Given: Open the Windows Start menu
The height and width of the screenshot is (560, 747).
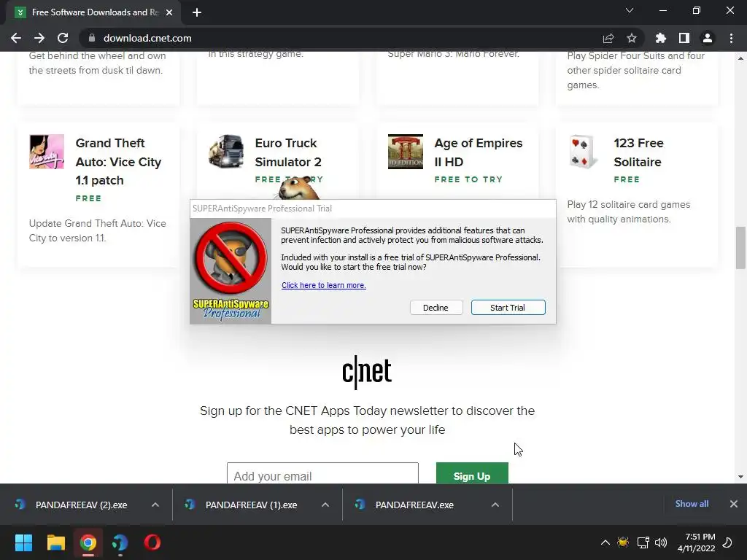Looking at the screenshot, I should (x=23, y=542).
